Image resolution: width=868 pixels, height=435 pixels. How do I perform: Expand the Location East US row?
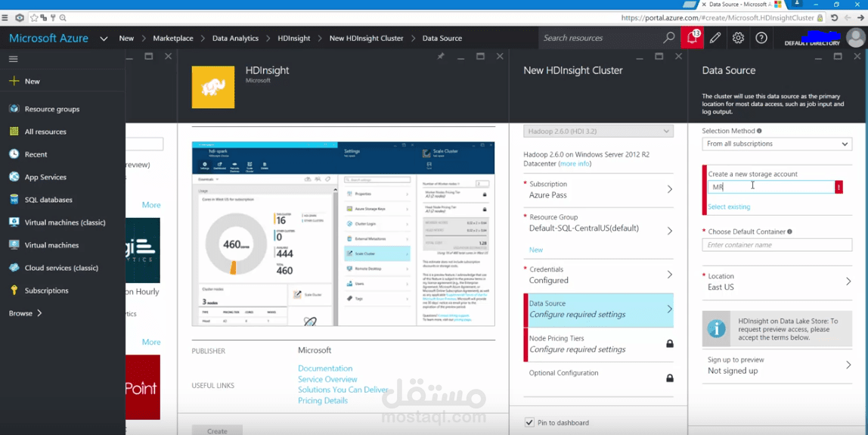tap(777, 281)
